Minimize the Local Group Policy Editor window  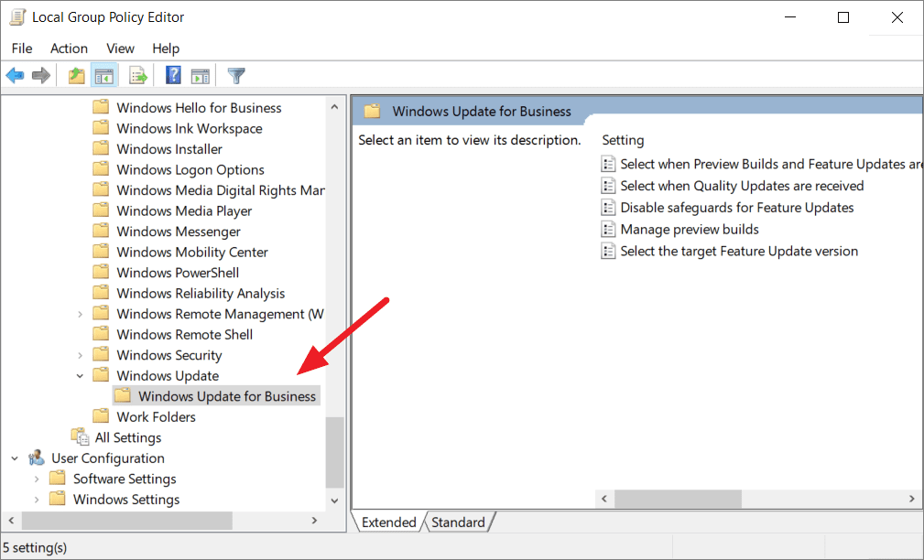790,17
